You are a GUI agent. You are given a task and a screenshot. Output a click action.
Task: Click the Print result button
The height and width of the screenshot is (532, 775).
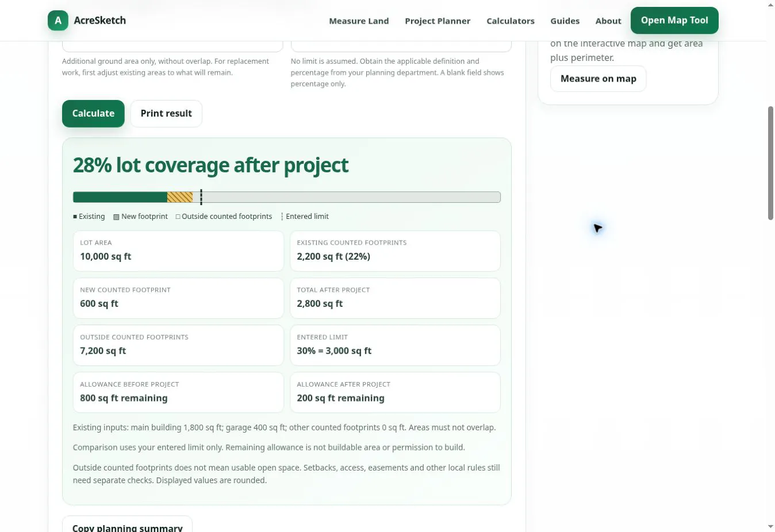tap(166, 114)
